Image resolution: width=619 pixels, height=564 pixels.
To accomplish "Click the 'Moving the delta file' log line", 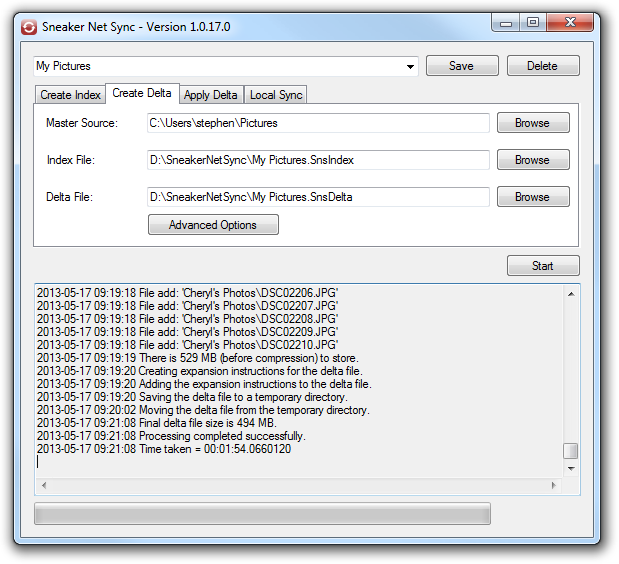I will 203,410.
